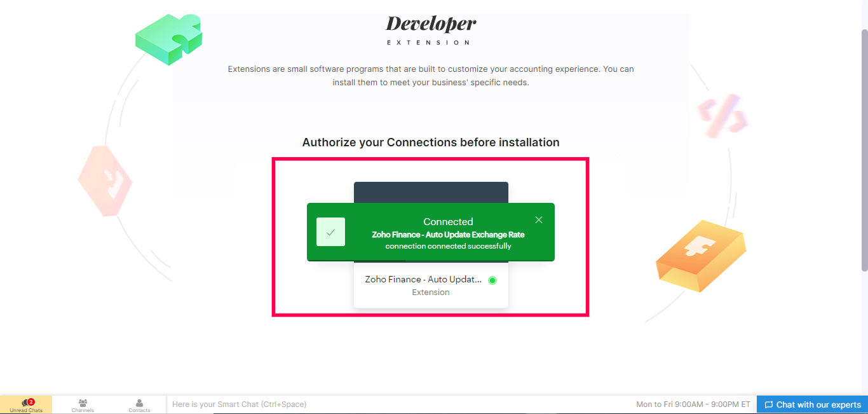Open the Zoho Finance - Auto Updat... connection card
This screenshot has width=868, height=414.
point(431,245)
